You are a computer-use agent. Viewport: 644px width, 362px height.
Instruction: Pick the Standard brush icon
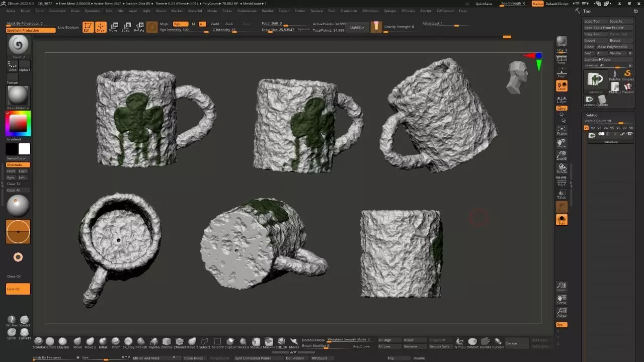[38, 342]
